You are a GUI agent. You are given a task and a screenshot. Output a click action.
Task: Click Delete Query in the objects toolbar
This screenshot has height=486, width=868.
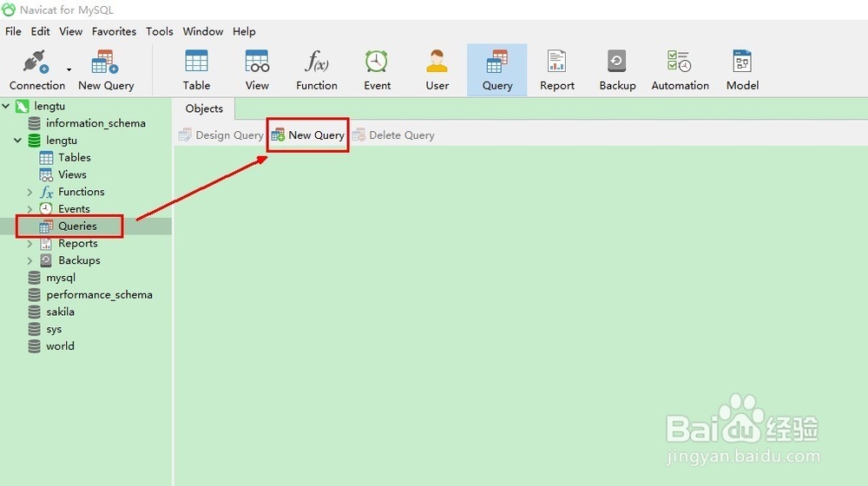[x=393, y=135]
